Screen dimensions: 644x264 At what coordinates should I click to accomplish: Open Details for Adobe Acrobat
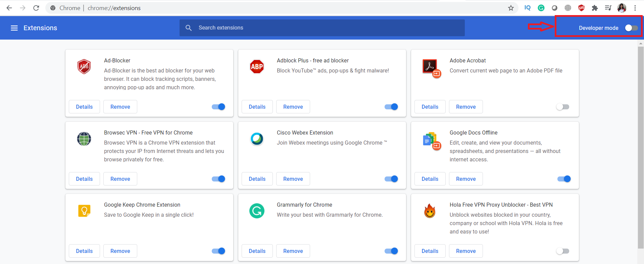(x=430, y=107)
